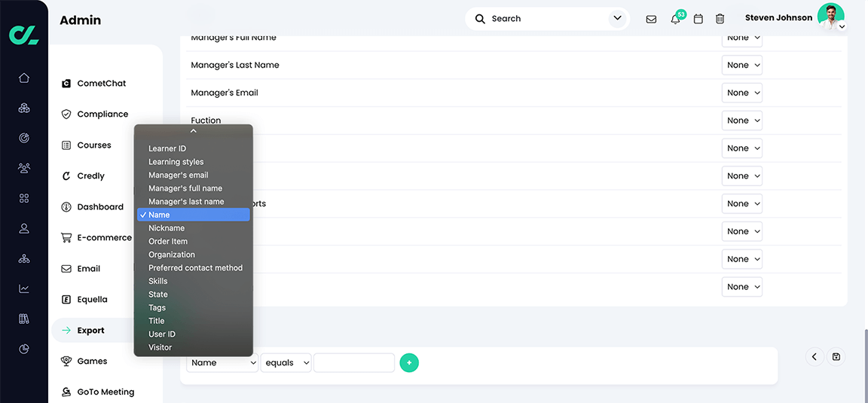Click the back arrow circle button
Screen dimensions: 868x403
[815, 356]
